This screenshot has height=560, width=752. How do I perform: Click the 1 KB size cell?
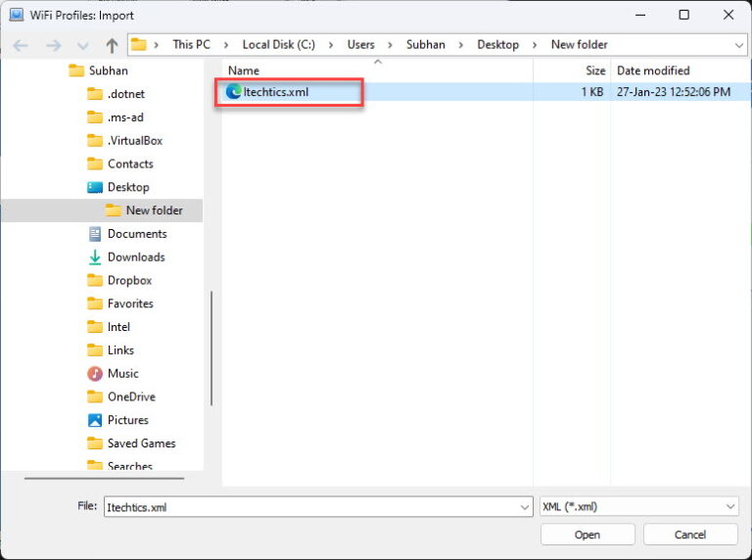click(591, 92)
